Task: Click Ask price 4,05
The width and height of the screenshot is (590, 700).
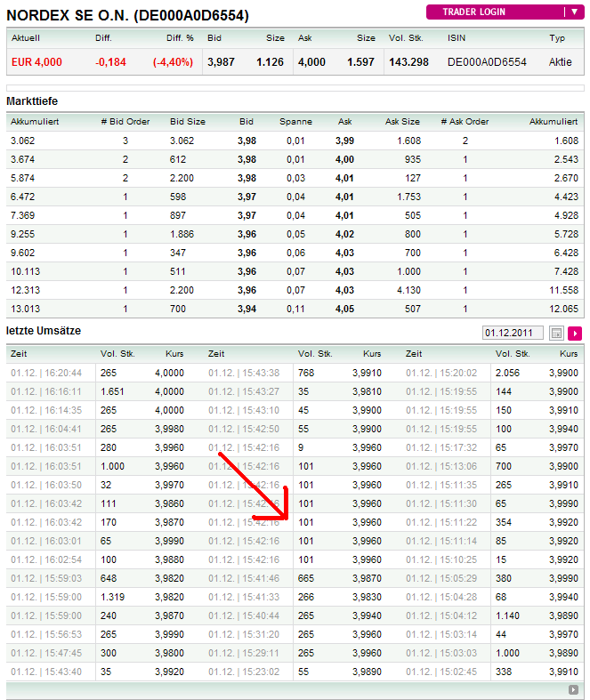Action: (344, 309)
